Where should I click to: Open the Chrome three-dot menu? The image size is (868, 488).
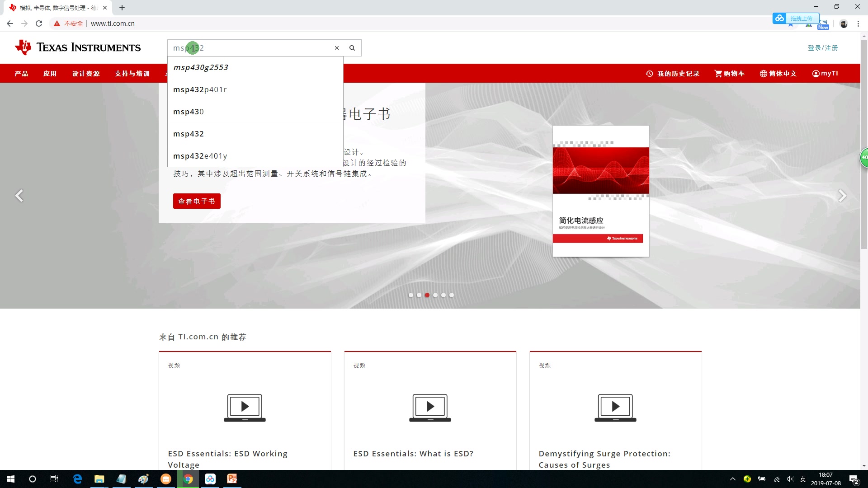[858, 23]
